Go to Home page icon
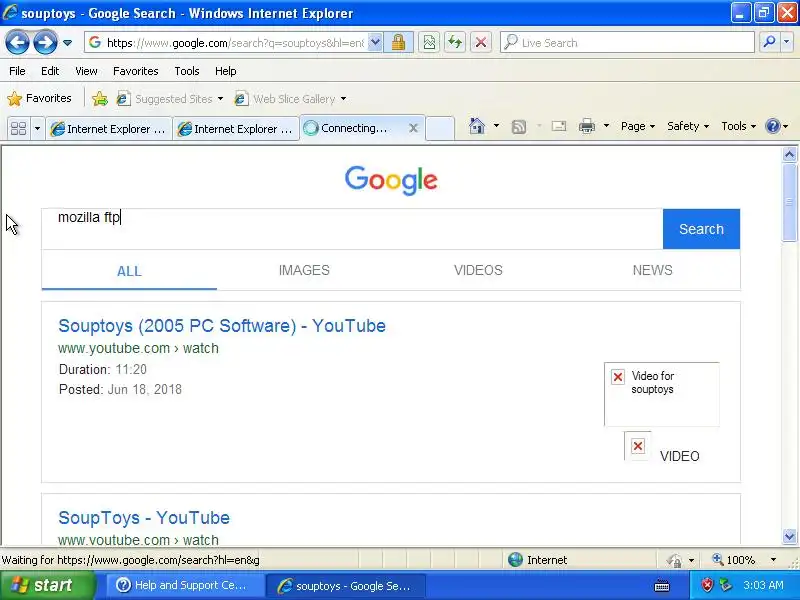 pyautogui.click(x=477, y=126)
